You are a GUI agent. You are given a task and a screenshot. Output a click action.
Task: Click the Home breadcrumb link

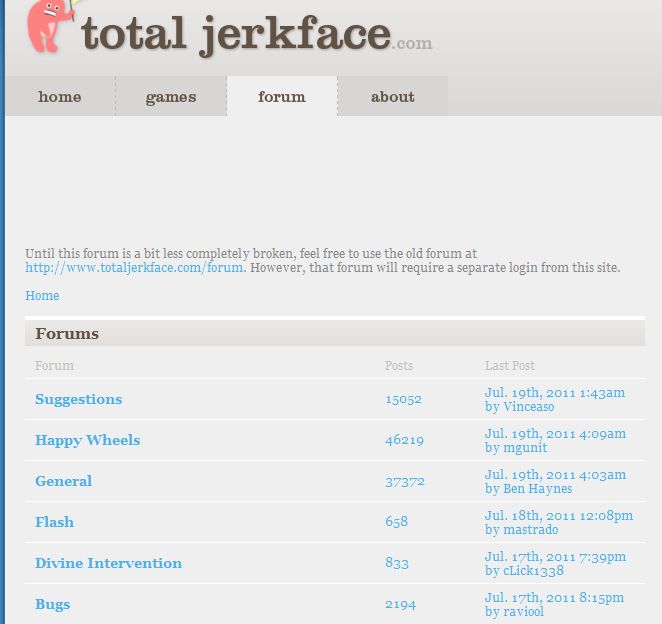(x=42, y=296)
